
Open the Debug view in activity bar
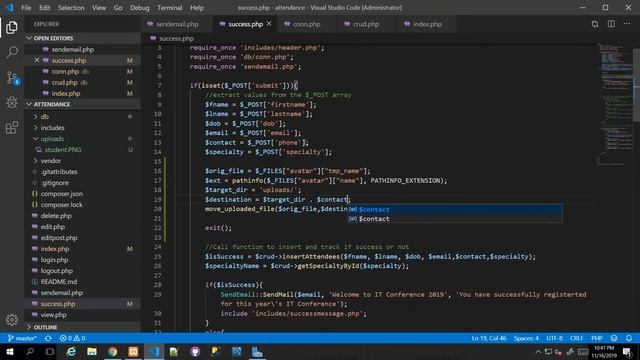[x=12, y=102]
